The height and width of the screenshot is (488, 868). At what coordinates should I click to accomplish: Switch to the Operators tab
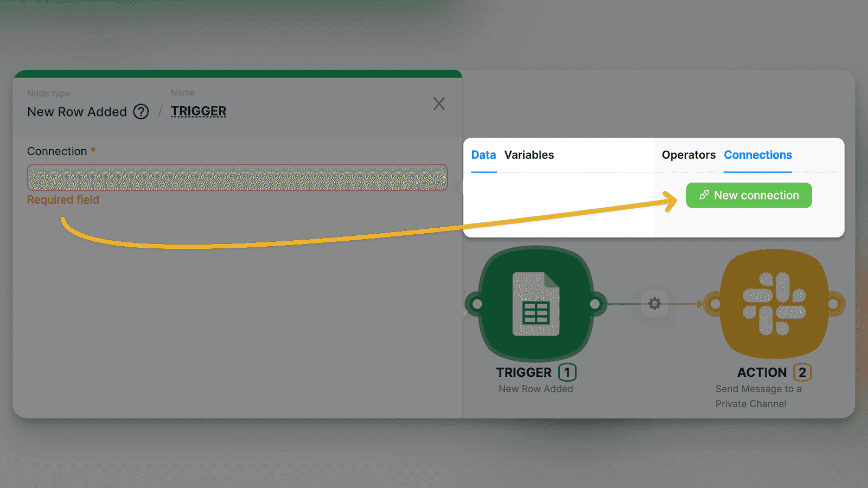[x=688, y=155]
